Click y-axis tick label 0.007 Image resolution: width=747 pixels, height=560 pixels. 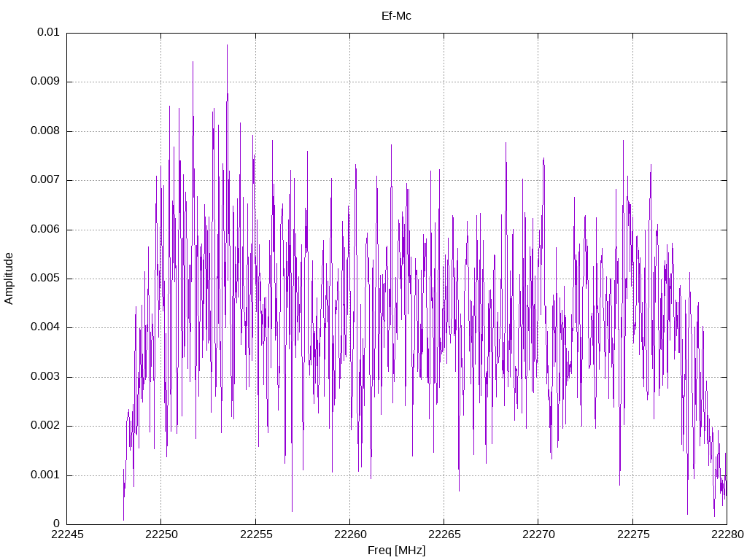coord(45,179)
